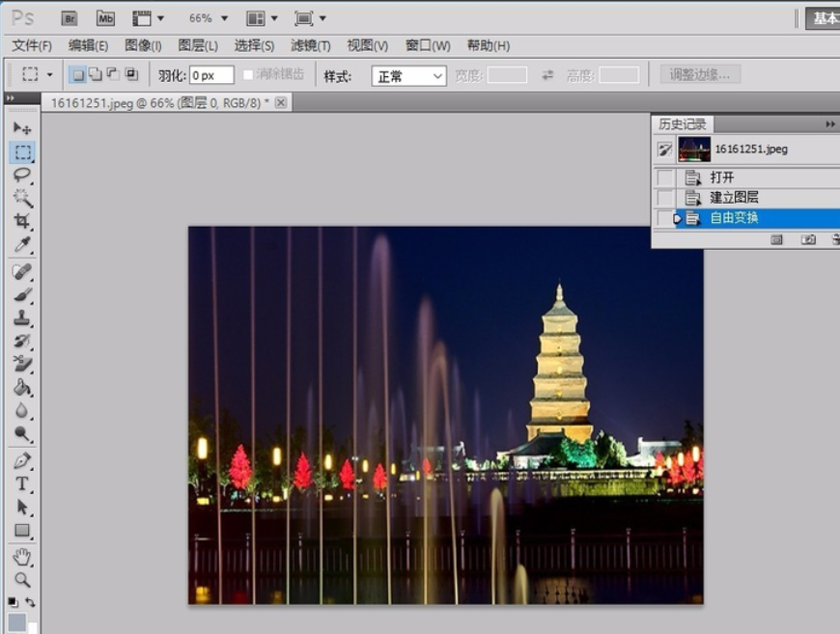The image size is (840, 634).
Task: Close the 16161251.jpeg document tab
Action: point(281,102)
